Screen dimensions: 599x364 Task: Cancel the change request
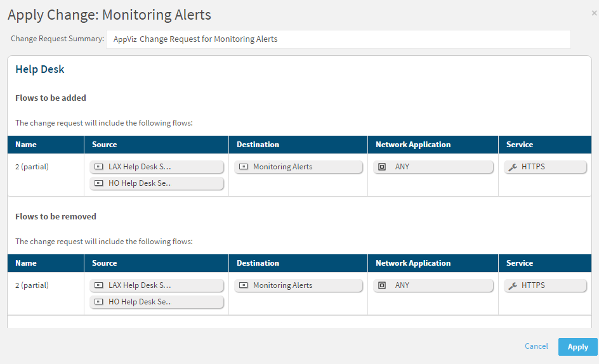pos(536,346)
